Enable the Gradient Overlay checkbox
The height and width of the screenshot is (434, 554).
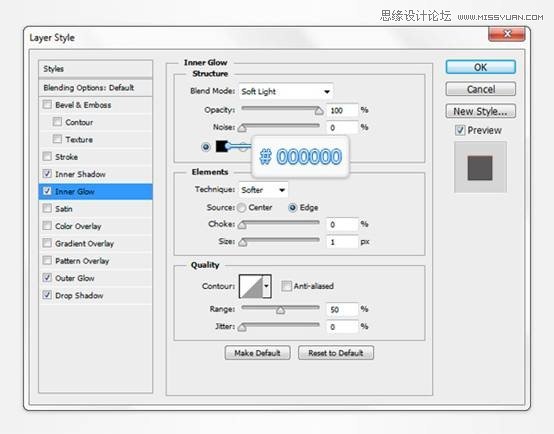(x=47, y=243)
